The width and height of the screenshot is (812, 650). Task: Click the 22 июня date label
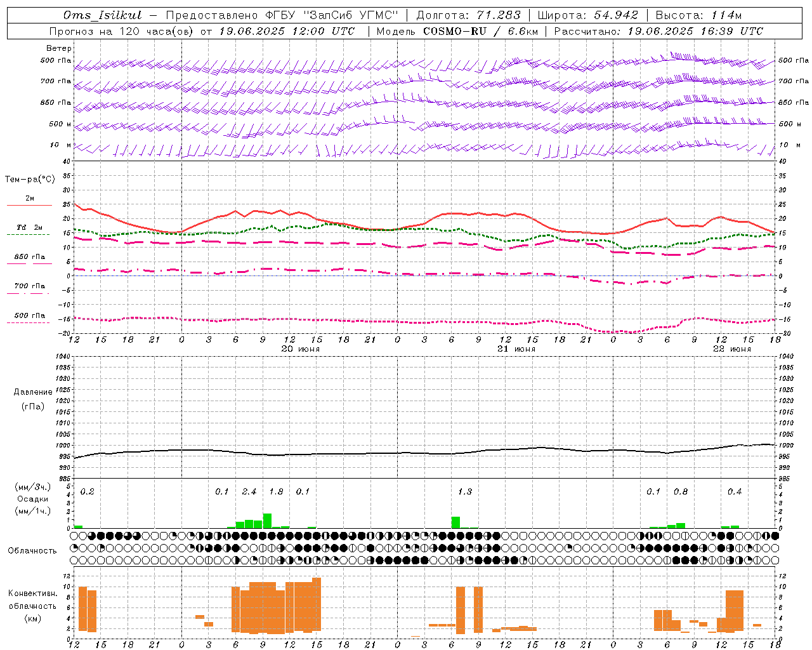pyautogui.click(x=732, y=349)
